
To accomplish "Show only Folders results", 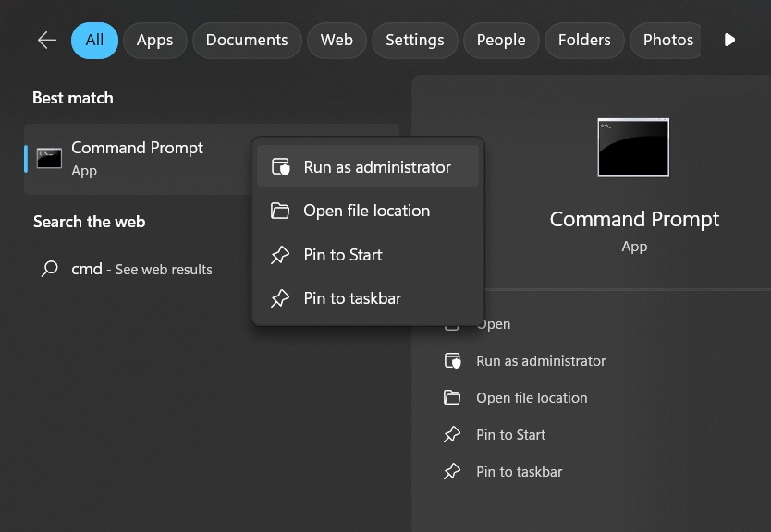I will pyautogui.click(x=584, y=41).
